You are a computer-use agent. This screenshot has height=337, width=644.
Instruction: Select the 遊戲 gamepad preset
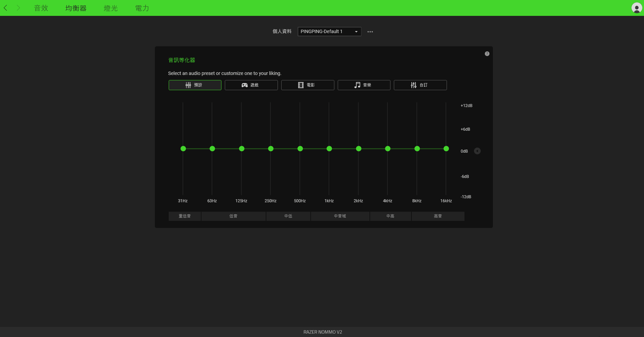[251, 85]
